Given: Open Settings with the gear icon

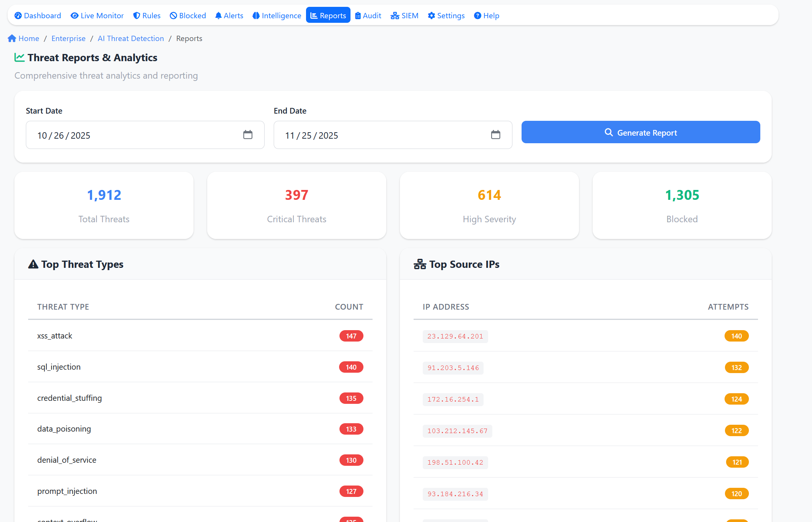Looking at the screenshot, I should pyautogui.click(x=431, y=15).
